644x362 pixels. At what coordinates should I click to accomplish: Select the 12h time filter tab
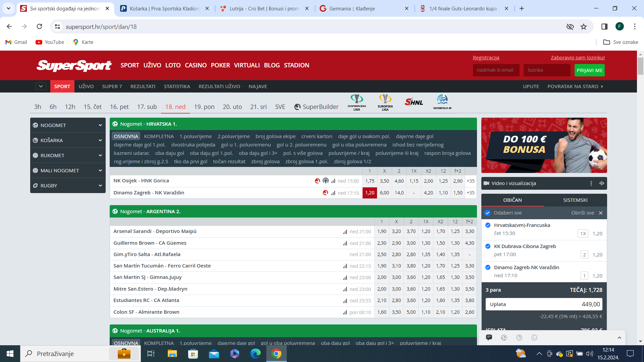pyautogui.click(x=70, y=107)
